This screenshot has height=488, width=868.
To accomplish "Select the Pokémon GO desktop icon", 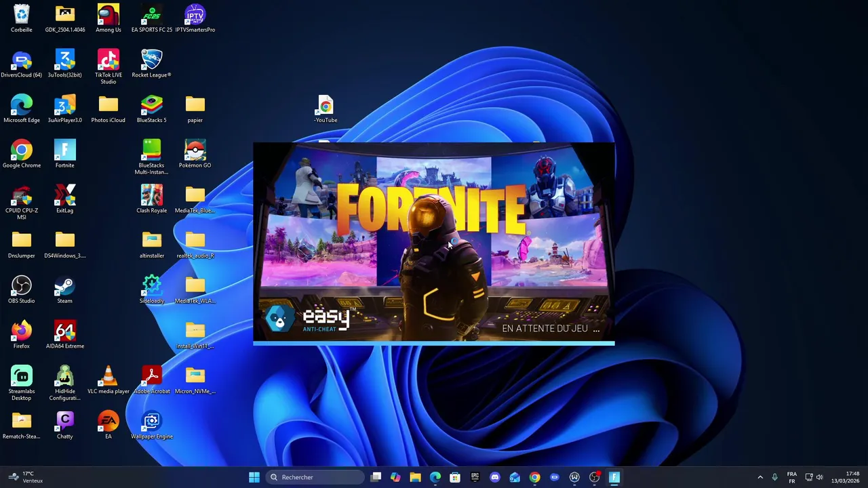I will pyautogui.click(x=195, y=154).
